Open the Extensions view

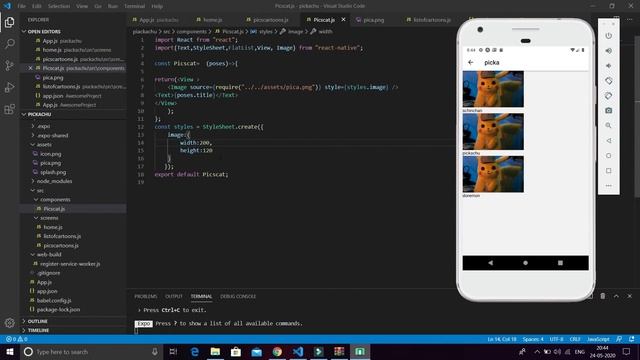point(9,109)
